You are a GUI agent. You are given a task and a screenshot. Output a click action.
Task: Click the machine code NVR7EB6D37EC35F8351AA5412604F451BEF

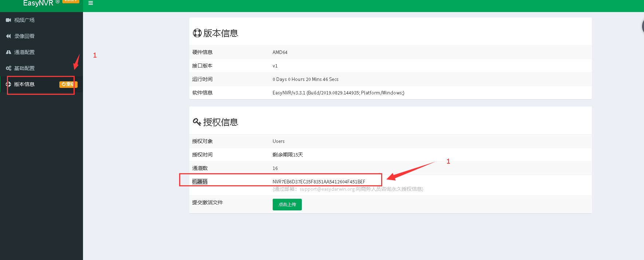pyautogui.click(x=319, y=182)
